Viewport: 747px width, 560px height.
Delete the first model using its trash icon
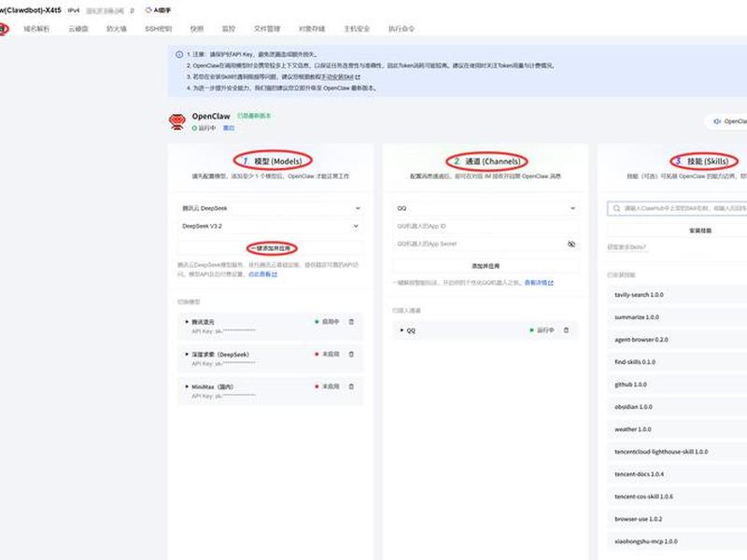351,322
